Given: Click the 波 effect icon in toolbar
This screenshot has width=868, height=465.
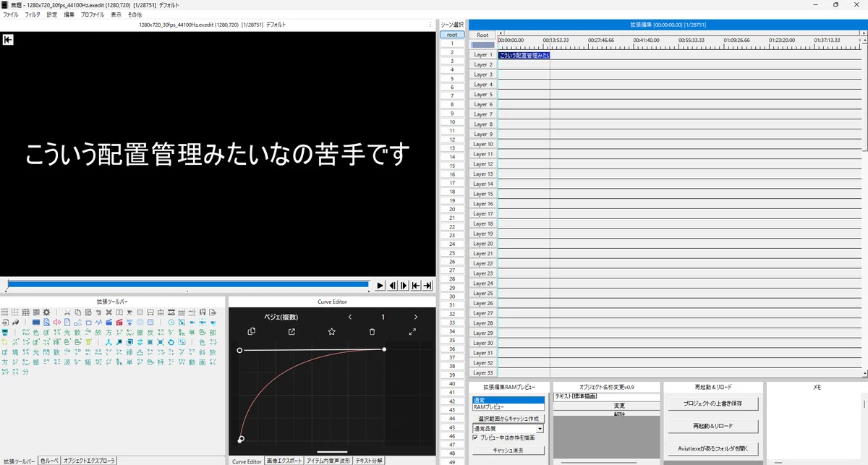Looking at the screenshot, I should tap(67, 362).
